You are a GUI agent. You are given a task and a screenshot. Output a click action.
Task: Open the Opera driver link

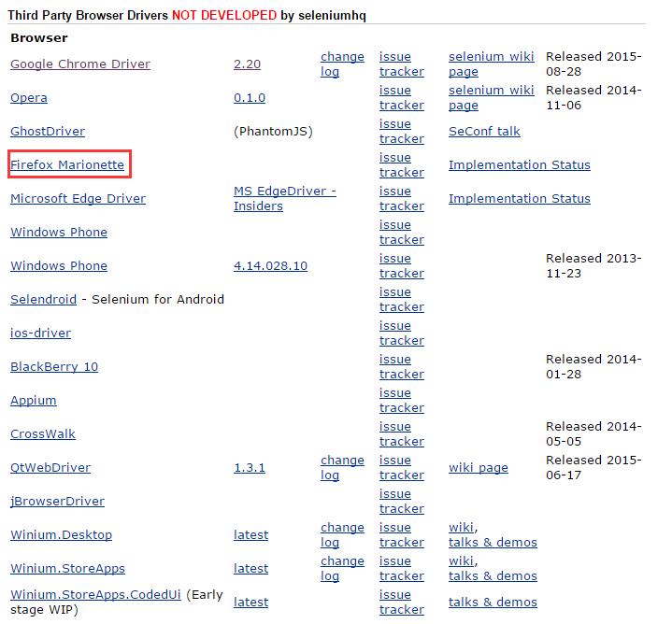point(29,98)
